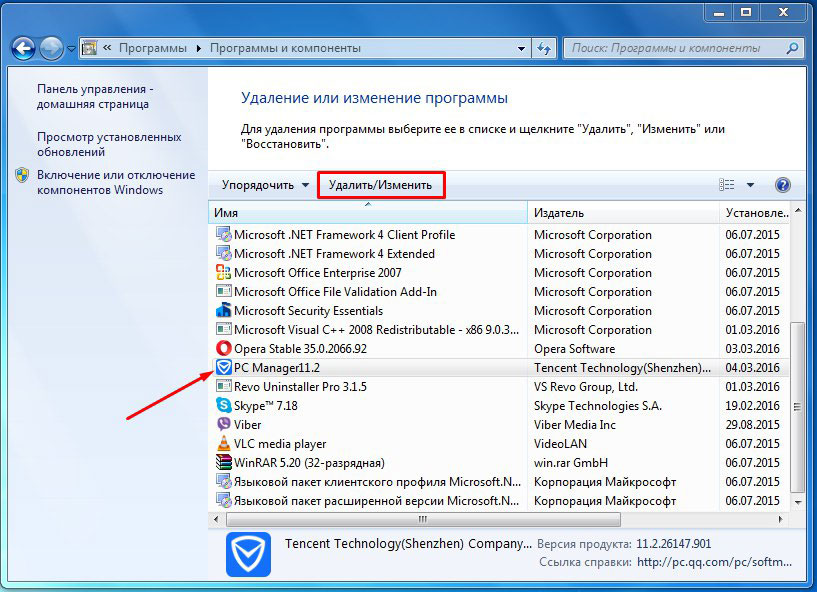Viewport: 817px width, 592px height.
Task: Refresh the view using the address bar button
Action: click(545, 48)
